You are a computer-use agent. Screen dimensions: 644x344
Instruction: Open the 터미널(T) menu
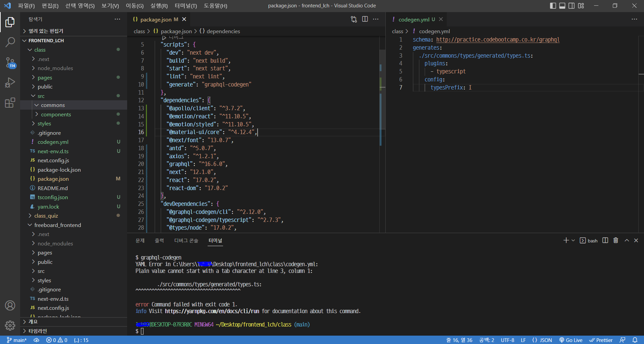click(186, 6)
